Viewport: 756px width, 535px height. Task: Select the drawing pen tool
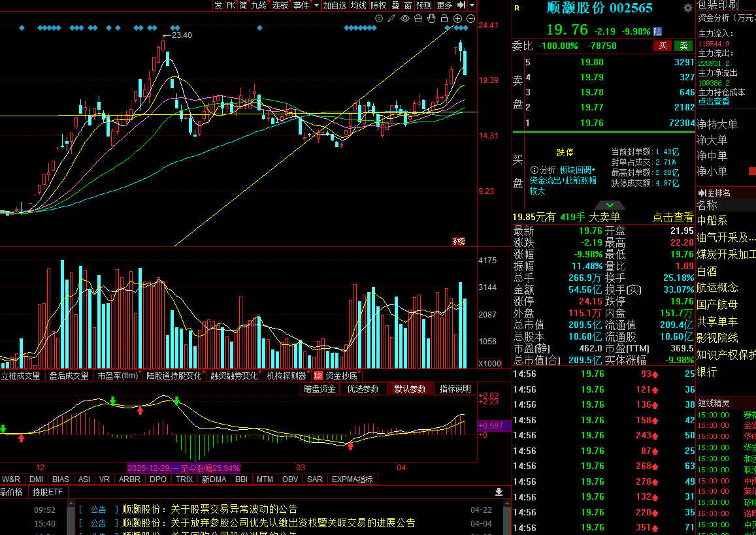[x=391, y=19]
